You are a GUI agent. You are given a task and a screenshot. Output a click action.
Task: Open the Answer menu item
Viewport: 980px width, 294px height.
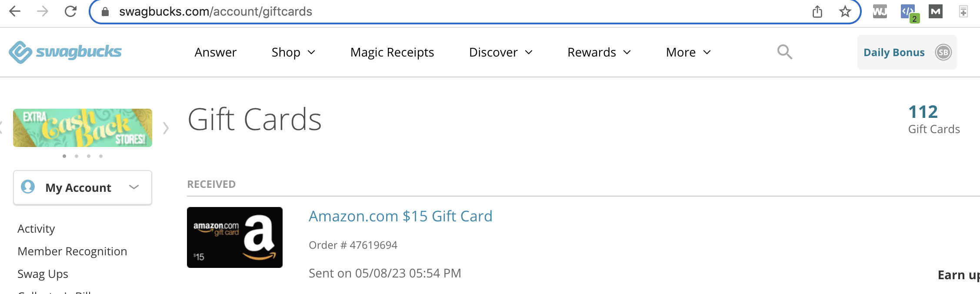tap(215, 52)
